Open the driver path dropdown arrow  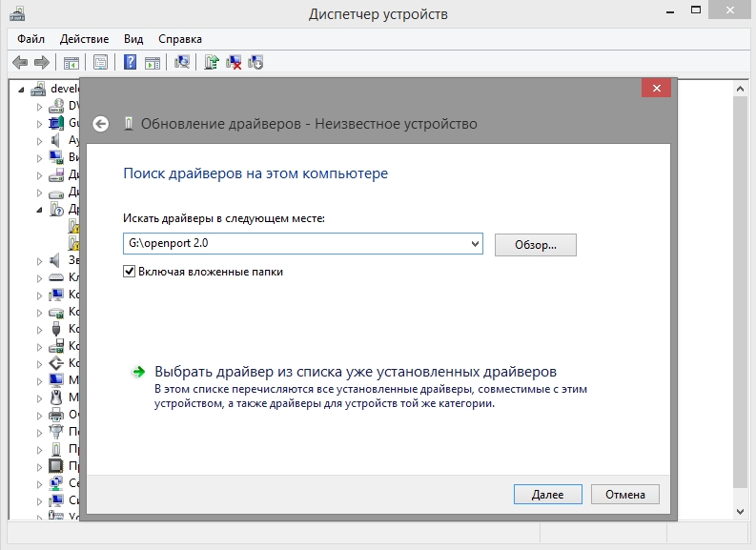click(475, 243)
